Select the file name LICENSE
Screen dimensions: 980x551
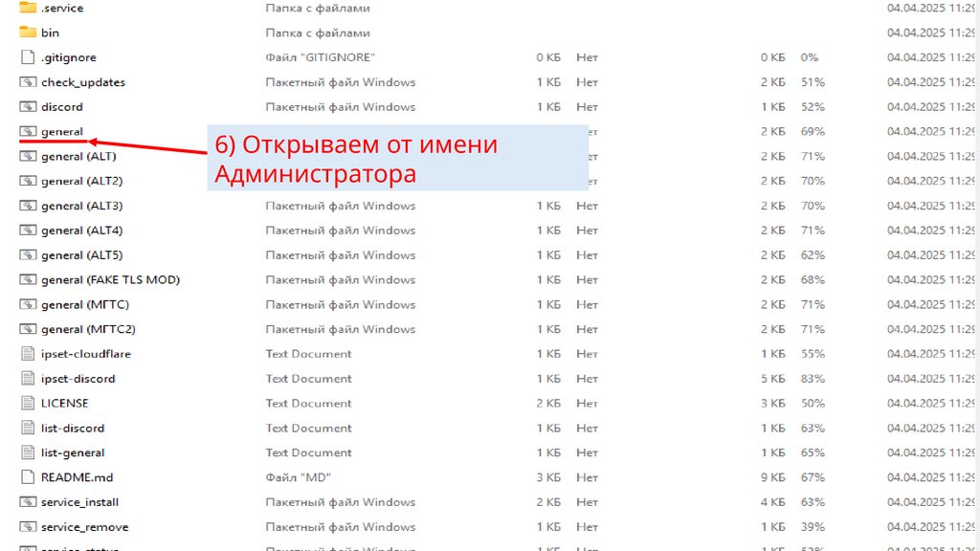click(x=64, y=403)
